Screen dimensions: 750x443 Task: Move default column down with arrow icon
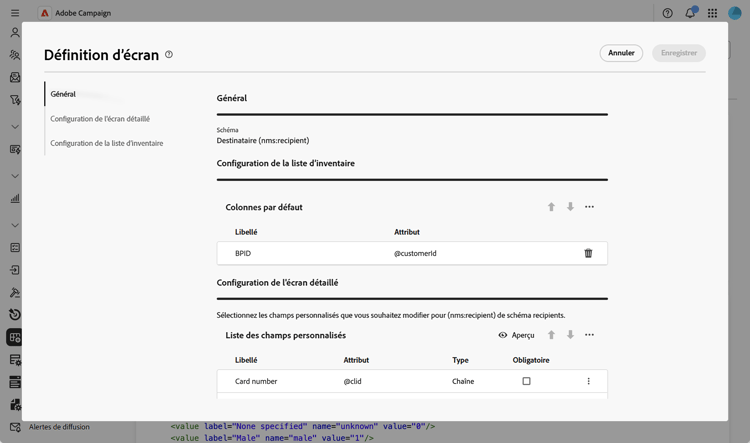point(570,207)
